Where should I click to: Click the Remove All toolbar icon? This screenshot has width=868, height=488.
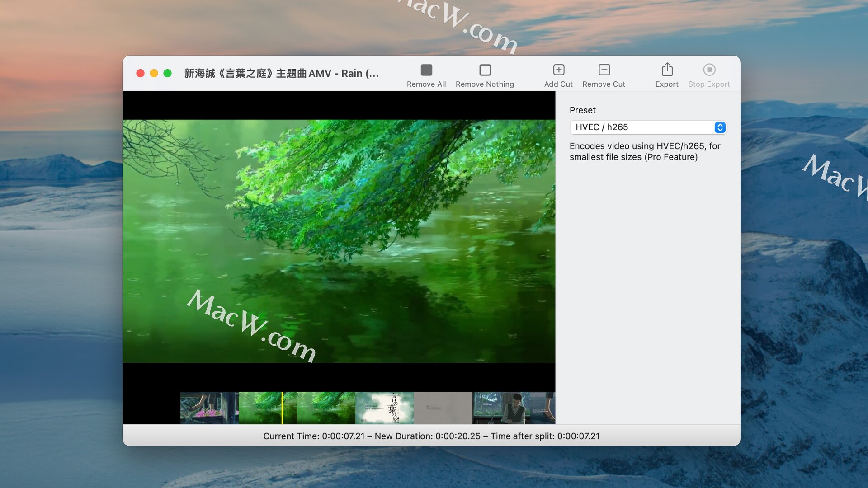(426, 70)
